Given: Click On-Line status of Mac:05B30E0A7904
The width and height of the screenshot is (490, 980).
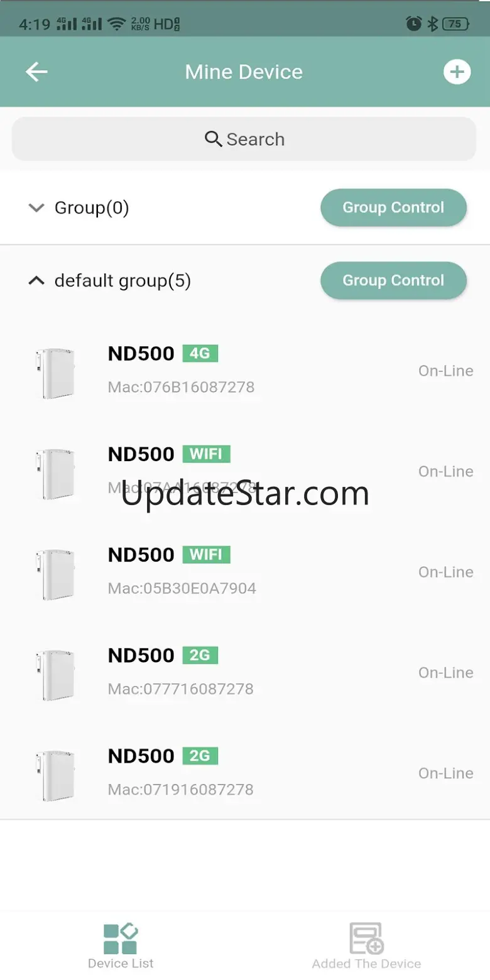Looking at the screenshot, I should coord(445,572).
